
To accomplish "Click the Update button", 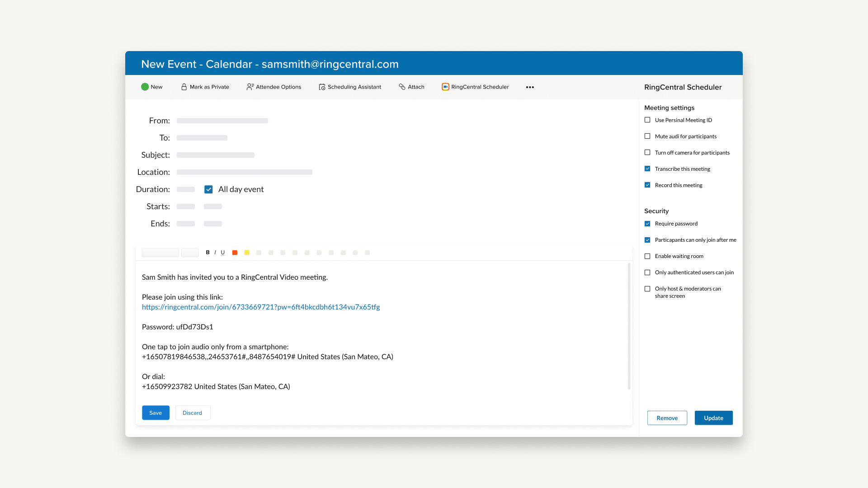I will click(713, 418).
